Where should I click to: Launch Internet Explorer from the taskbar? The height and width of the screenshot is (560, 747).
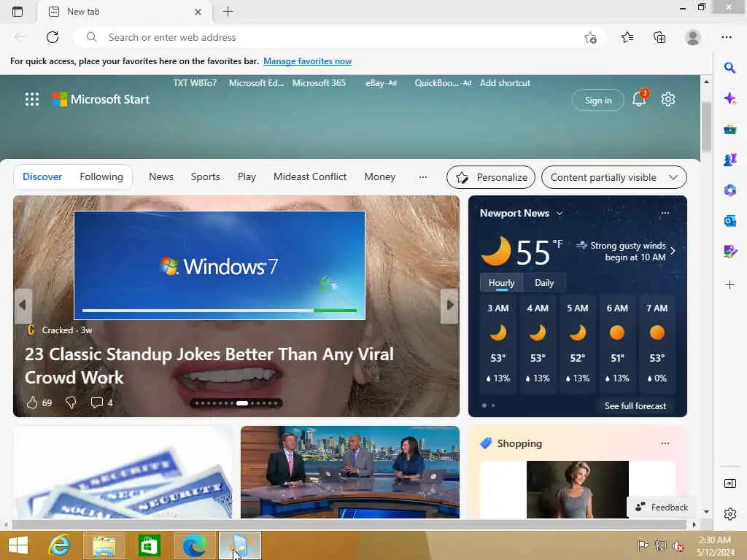[60, 545]
